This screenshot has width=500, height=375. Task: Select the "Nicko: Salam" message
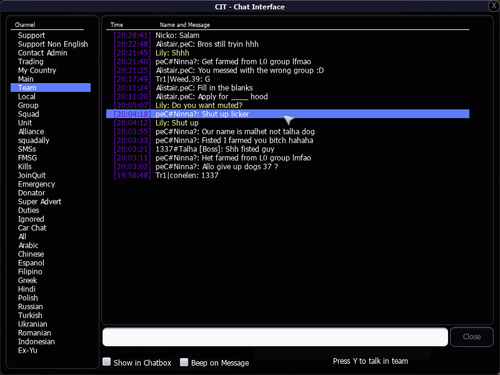[288, 35]
